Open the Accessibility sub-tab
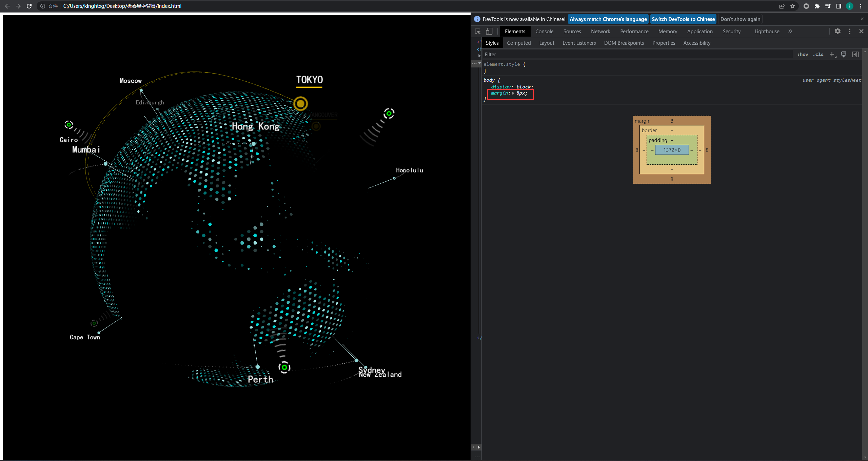This screenshot has width=868, height=461. tap(697, 43)
